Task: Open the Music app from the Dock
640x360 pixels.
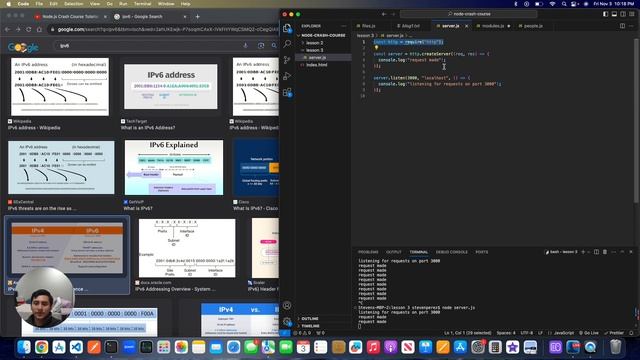Action: (x=373, y=347)
